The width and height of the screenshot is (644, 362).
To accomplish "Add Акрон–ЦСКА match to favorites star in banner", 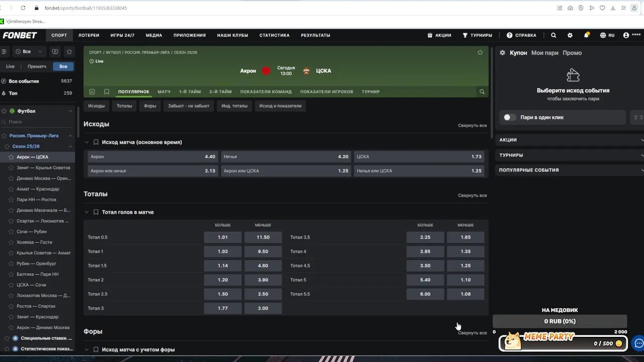I will click(480, 52).
